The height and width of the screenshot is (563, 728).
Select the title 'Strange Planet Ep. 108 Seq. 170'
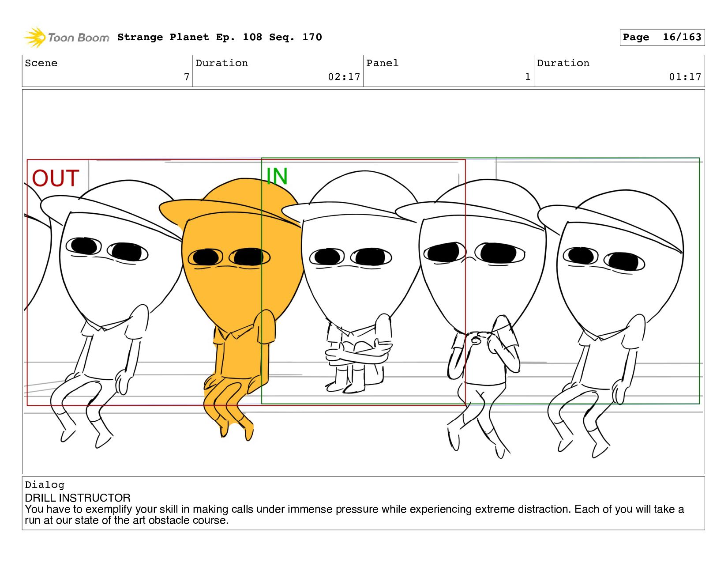pyautogui.click(x=219, y=37)
